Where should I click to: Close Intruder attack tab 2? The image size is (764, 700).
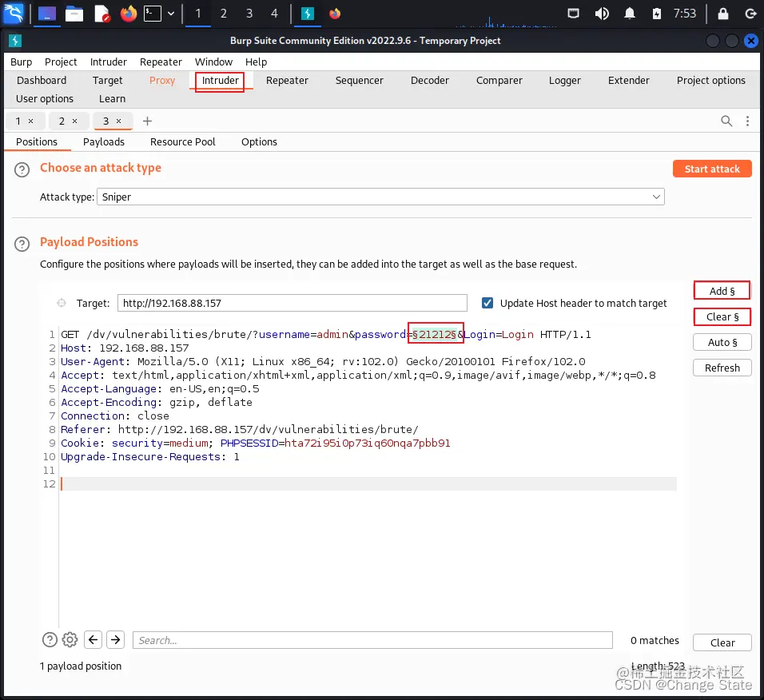pyautogui.click(x=74, y=121)
